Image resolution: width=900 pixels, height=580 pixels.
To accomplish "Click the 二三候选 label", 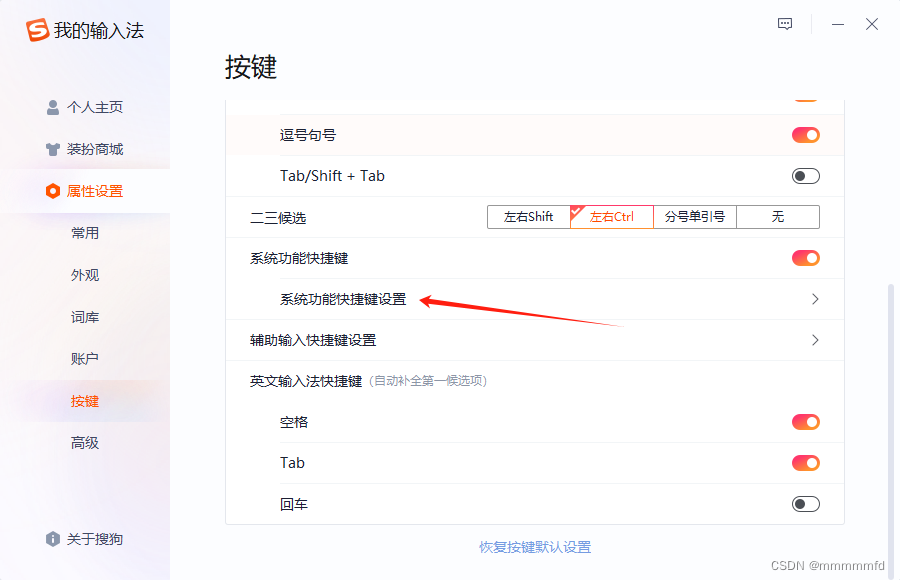I will tap(278, 218).
